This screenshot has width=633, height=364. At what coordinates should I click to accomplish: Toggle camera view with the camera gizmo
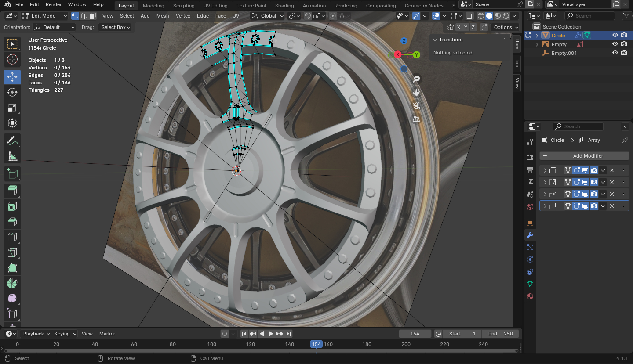[x=416, y=105]
